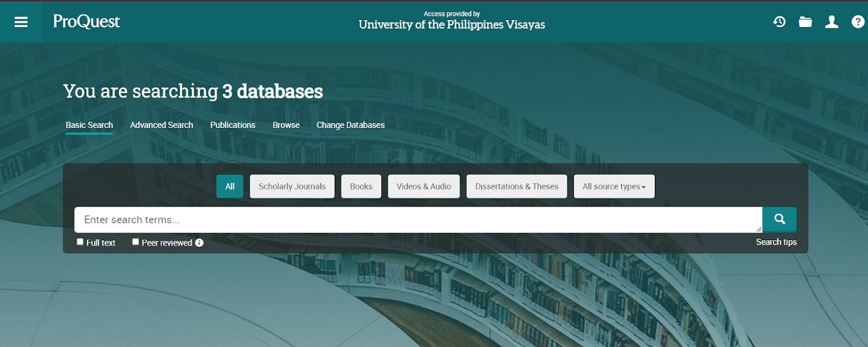The width and height of the screenshot is (868, 347).
Task: Select the Basic Search tab
Action: 89,125
